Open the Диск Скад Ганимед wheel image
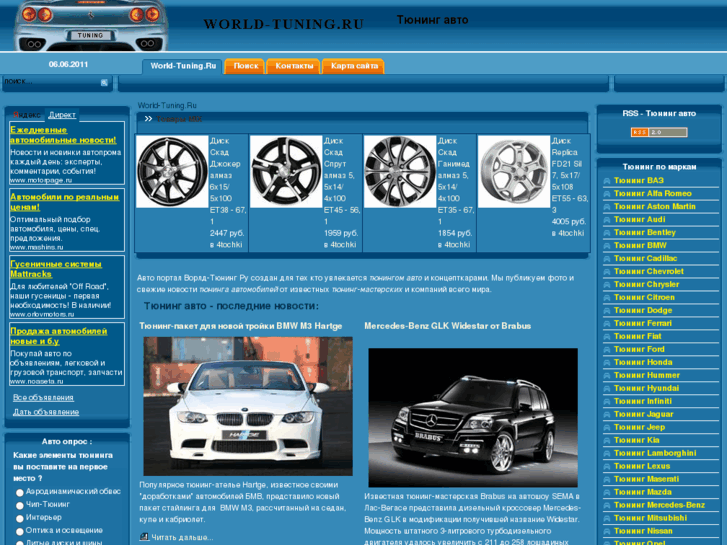This screenshot has height=545, width=727. tap(400, 172)
